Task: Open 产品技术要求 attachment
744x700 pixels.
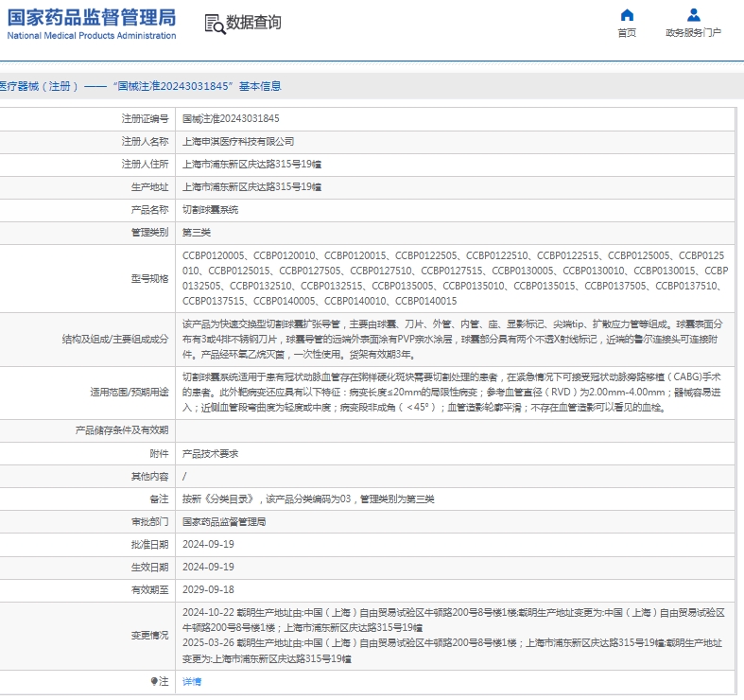Action: (210, 453)
